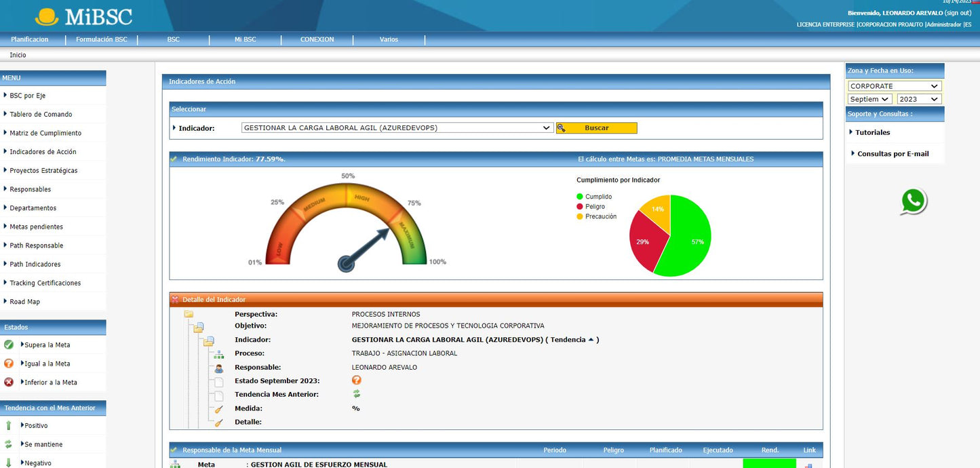Click the gauge needle hub
This screenshot has width=980, height=468.
click(347, 263)
